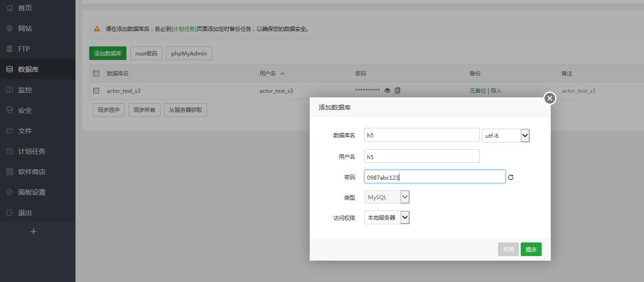
Task: Close the add database dialog with X icon
Action: click(x=549, y=98)
